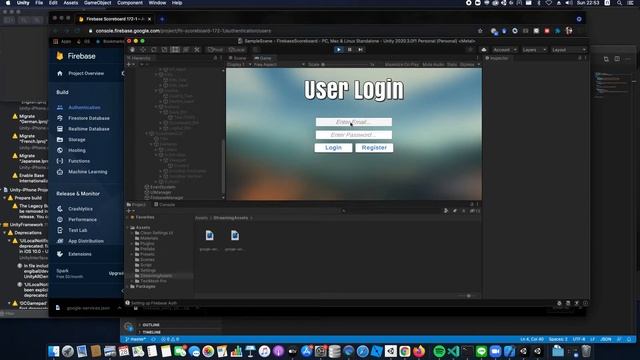Click Machine Learning icon in Firebase sidebar
The height and width of the screenshot is (360, 640).
point(60,172)
